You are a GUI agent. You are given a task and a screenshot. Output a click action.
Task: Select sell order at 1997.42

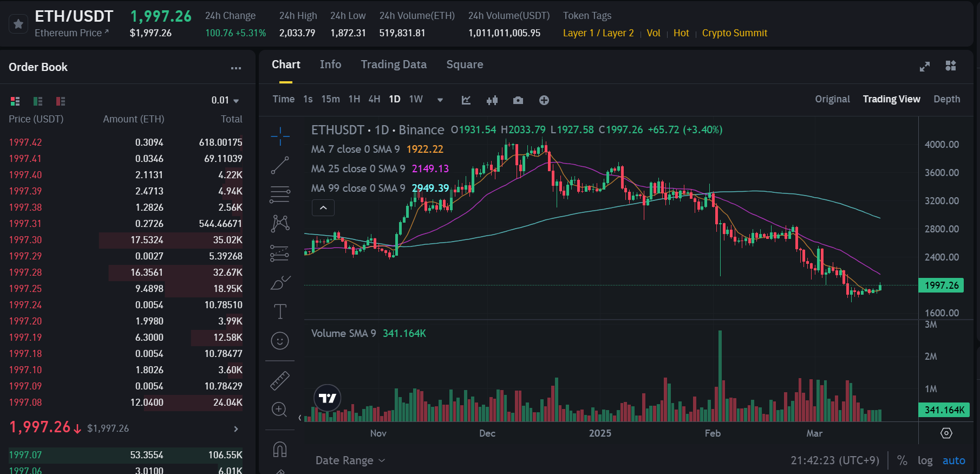tap(126, 142)
